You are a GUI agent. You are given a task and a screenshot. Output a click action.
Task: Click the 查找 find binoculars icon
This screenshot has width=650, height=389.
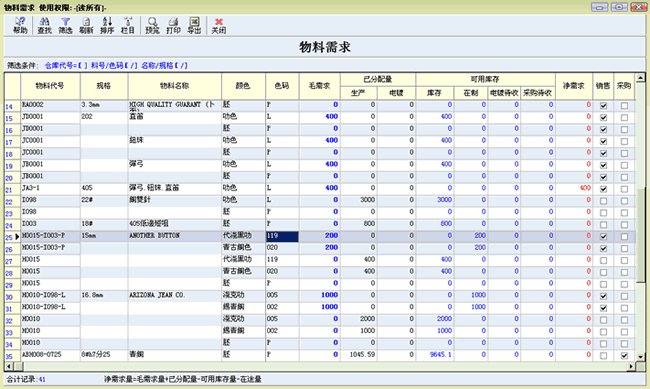coord(44,22)
